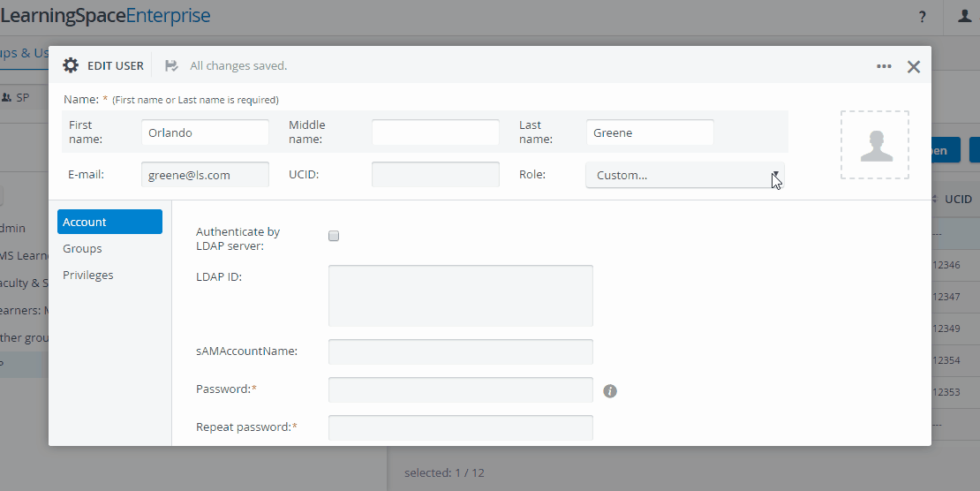Image resolution: width=980 pixels, height=491 pixels.
Task: Close the Edit User dialog
Action: (x=914, y=67)
